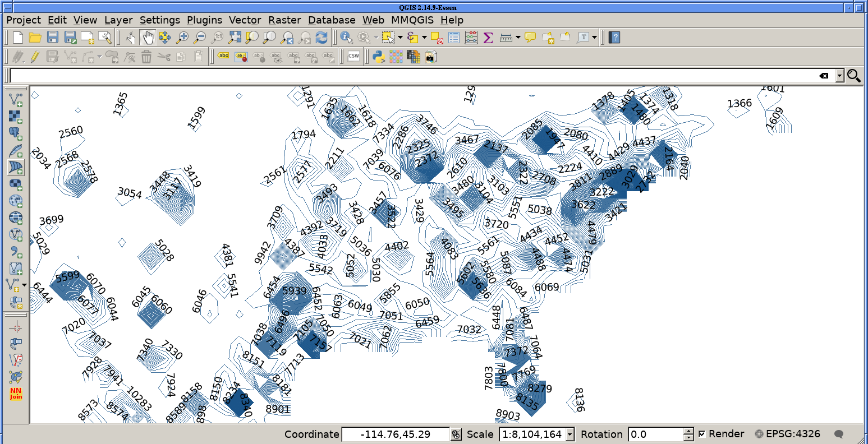Click Add Vector Layer icon
This screenshot has height=444, width=868.
click(x=16, y=100)
